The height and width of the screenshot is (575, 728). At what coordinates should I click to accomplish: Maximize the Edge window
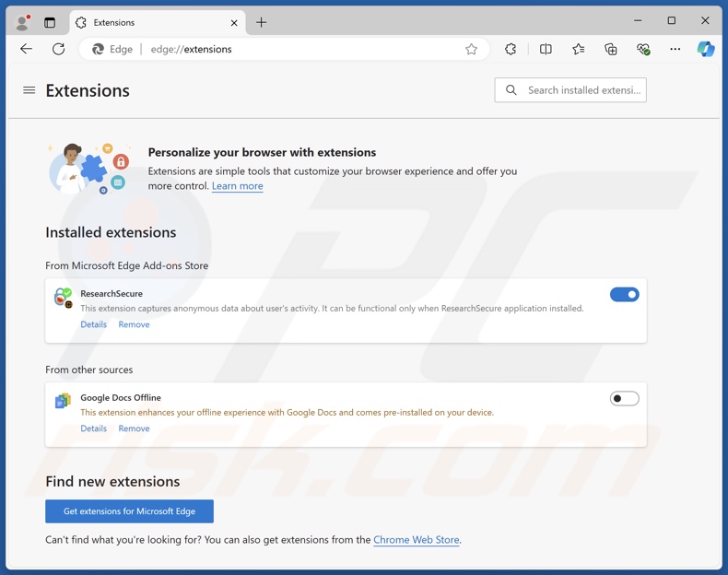pos(672,20)
